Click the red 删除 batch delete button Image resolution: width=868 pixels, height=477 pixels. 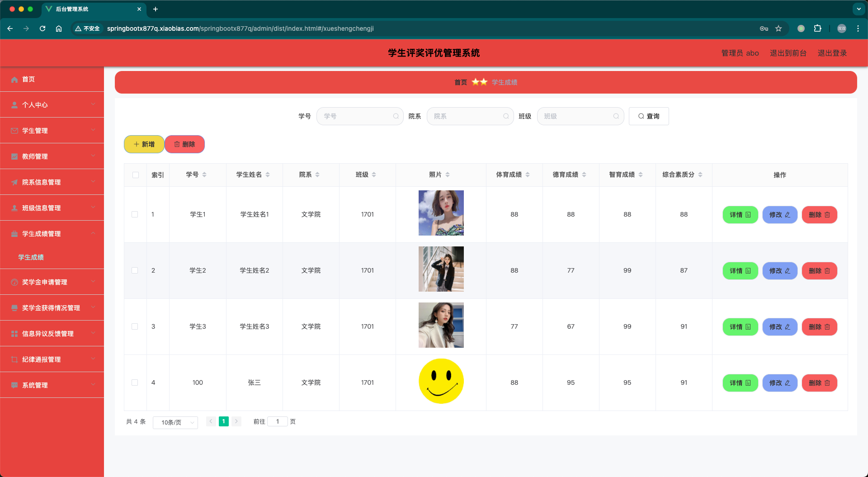click(184, 144)
